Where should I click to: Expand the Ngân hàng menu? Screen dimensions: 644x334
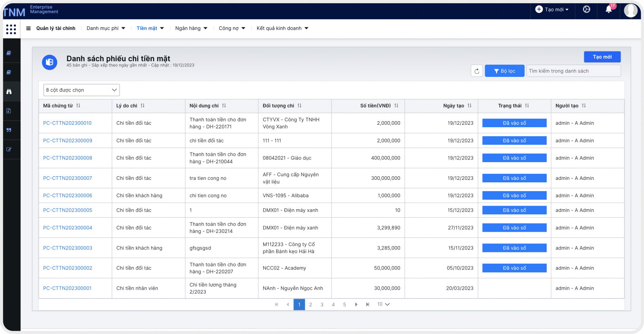point(191,29)
